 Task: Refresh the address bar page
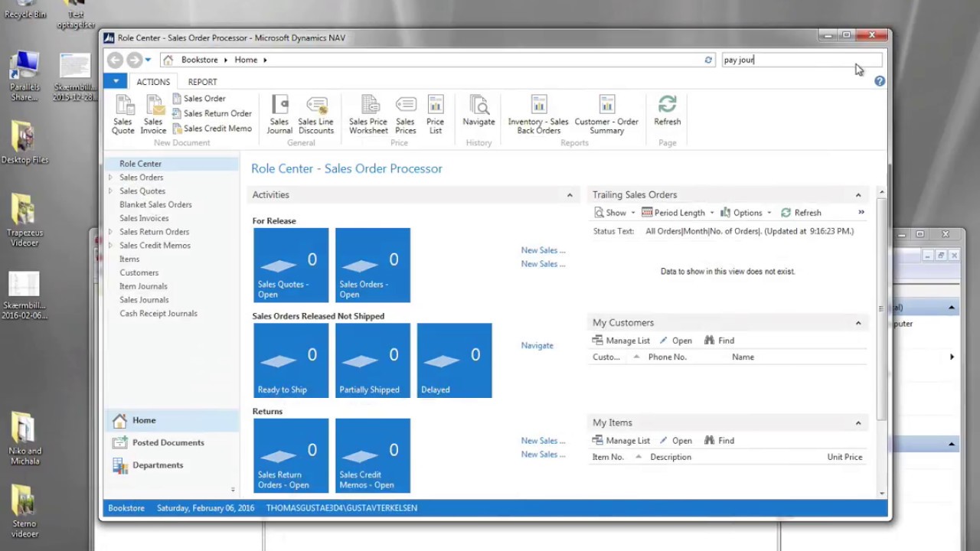[x=708, y=60]
